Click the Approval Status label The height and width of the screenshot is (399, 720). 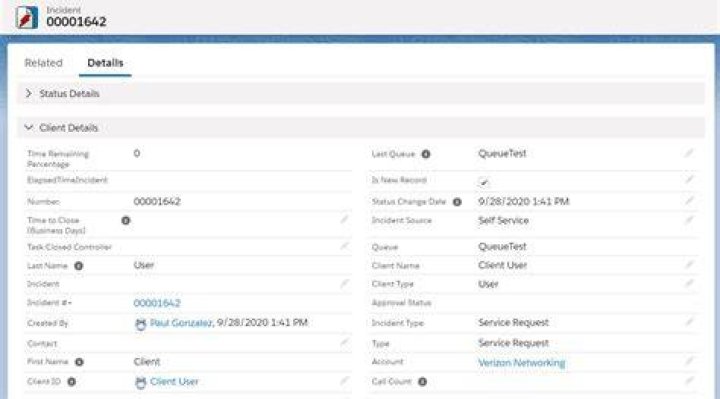[x=401, y=303]
